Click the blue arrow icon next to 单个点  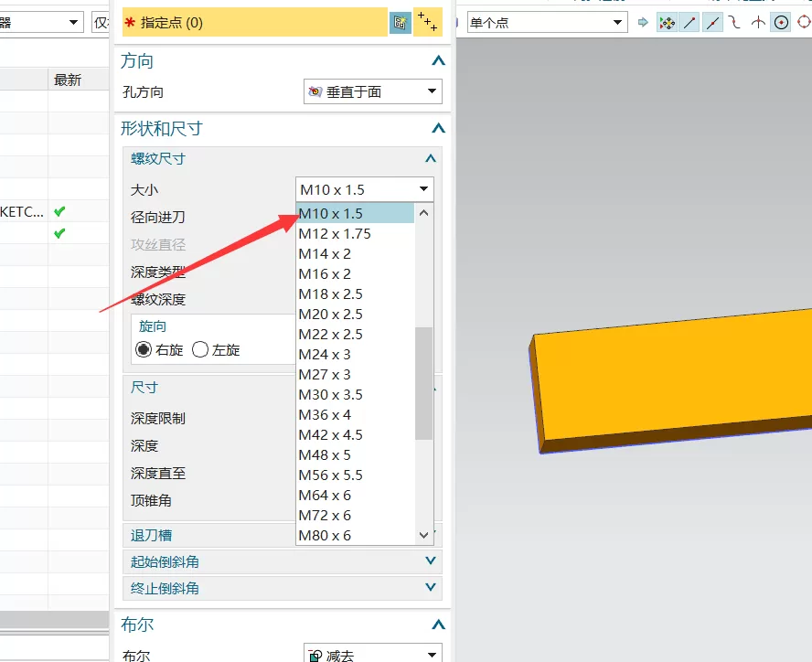click(x=643, y=22)
